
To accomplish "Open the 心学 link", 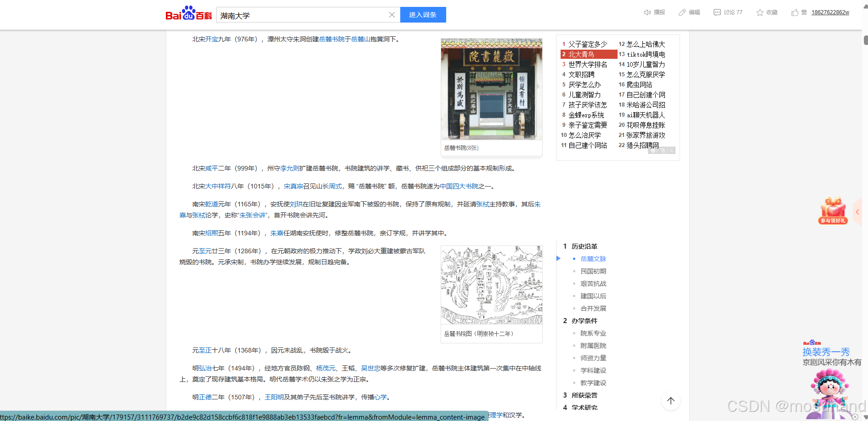I will pos(380,398).
